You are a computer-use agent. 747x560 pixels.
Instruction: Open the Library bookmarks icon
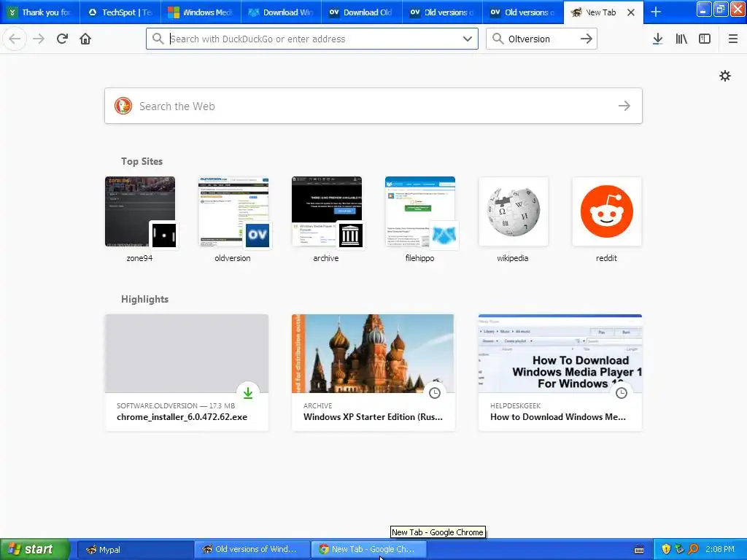click(x=681, y=39)
